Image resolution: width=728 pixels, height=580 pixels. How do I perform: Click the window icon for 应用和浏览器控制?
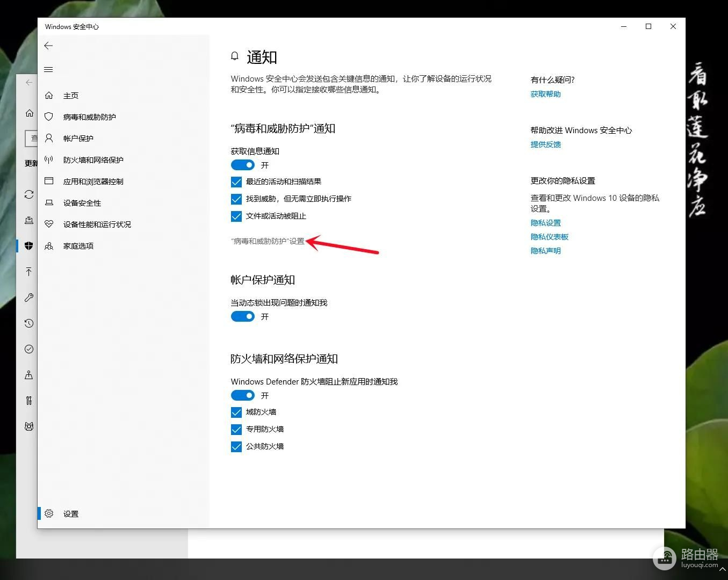(x=49, y=181)
